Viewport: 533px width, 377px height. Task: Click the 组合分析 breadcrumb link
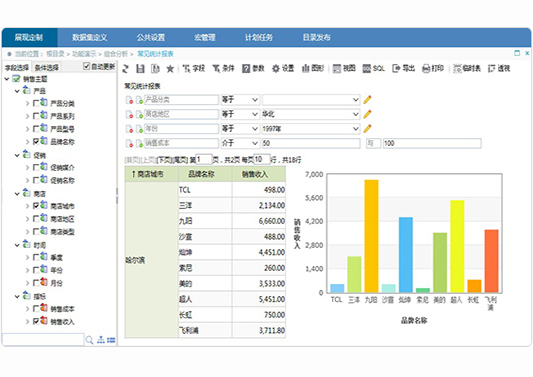116,54
